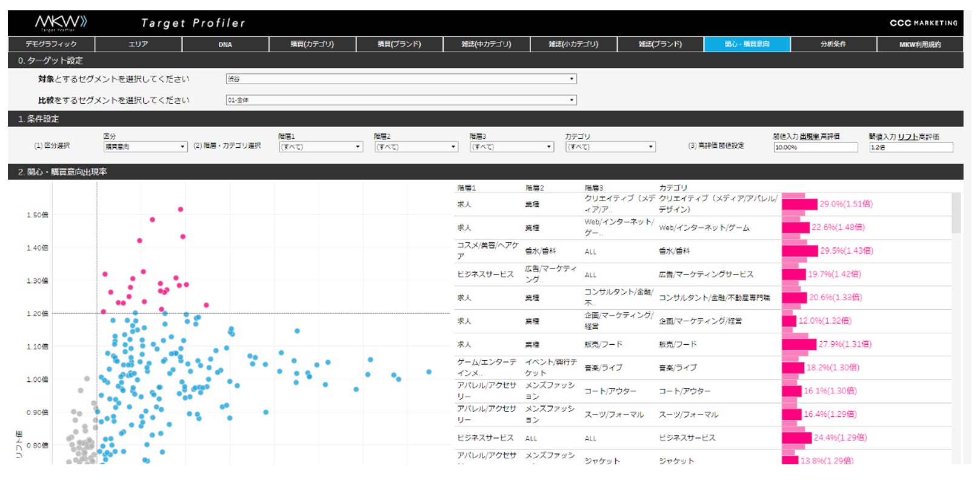This screenshot has width=980, height=480.
Task: Click the 階層2 column header in table
Action: pos(535,188)
